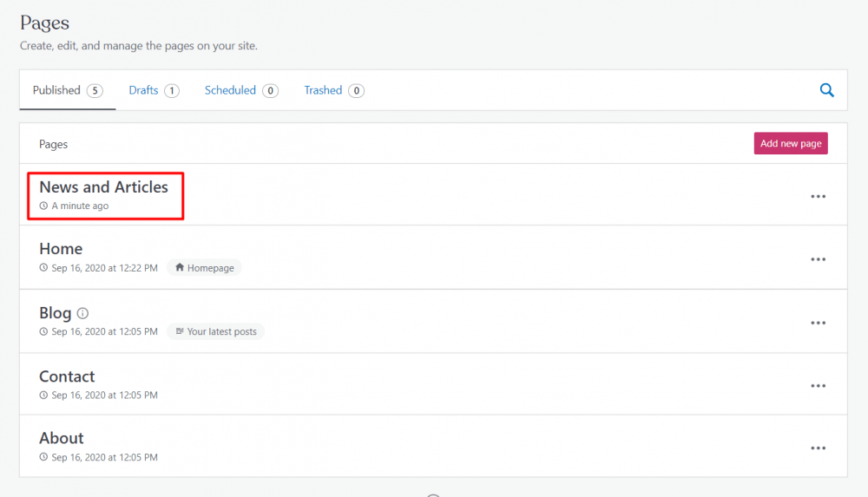Open ellipsis menu for News and Articles
The height and width of the screenshot is (497, 868).
click(x=818, y=197)
